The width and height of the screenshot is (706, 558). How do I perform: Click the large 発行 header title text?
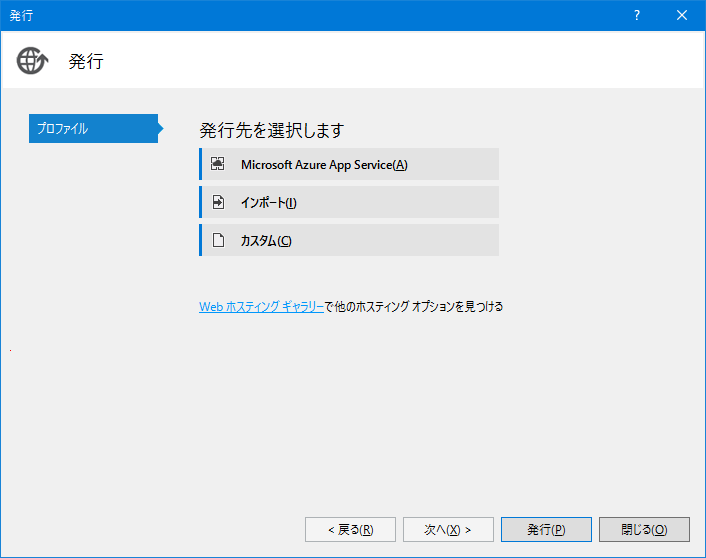[x=86, y=61]
